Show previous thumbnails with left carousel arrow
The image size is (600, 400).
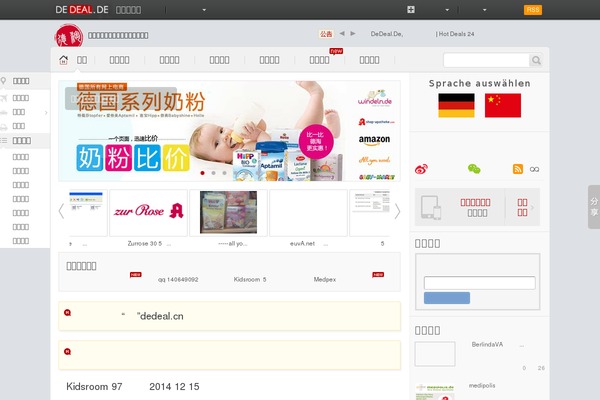pyautogui.click(x=61, y=211)
